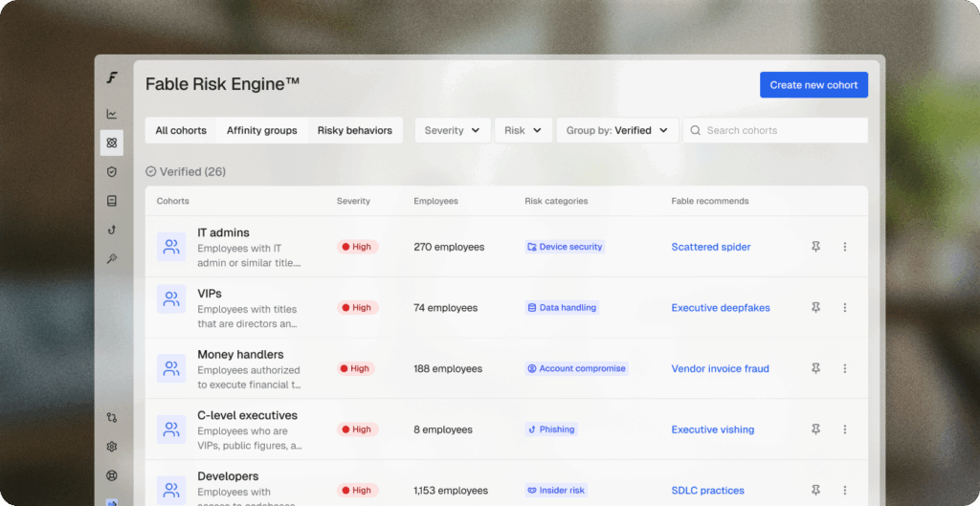Open the phishing hook icon in sidebar

(x=112, y=230)
